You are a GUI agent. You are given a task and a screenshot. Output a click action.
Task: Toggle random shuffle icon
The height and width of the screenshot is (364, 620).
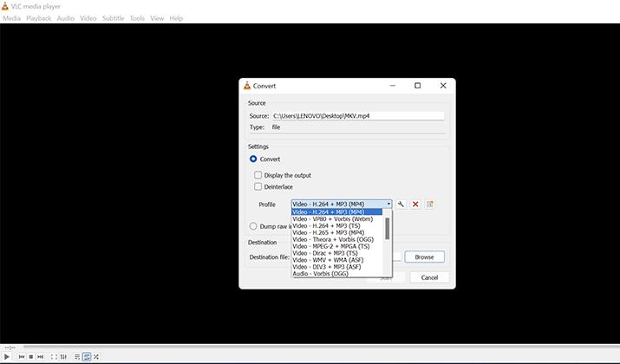pyautogui.click(x=96, y=357)
